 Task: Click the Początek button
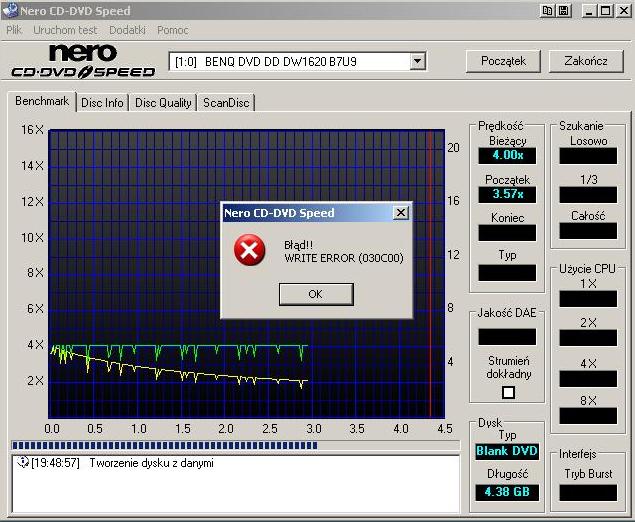pyautogui.click(x=503, y=61)
